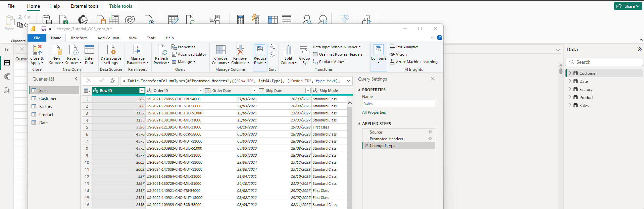Click the Data pane Search field

click(604, 62)
